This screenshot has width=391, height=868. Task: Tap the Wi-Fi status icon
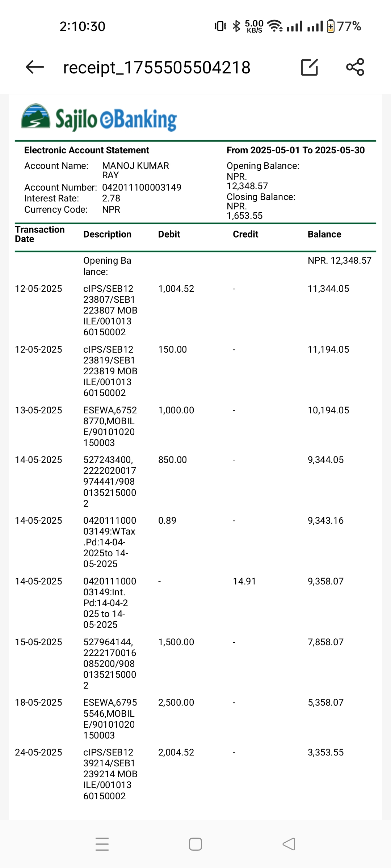[275, 26]
